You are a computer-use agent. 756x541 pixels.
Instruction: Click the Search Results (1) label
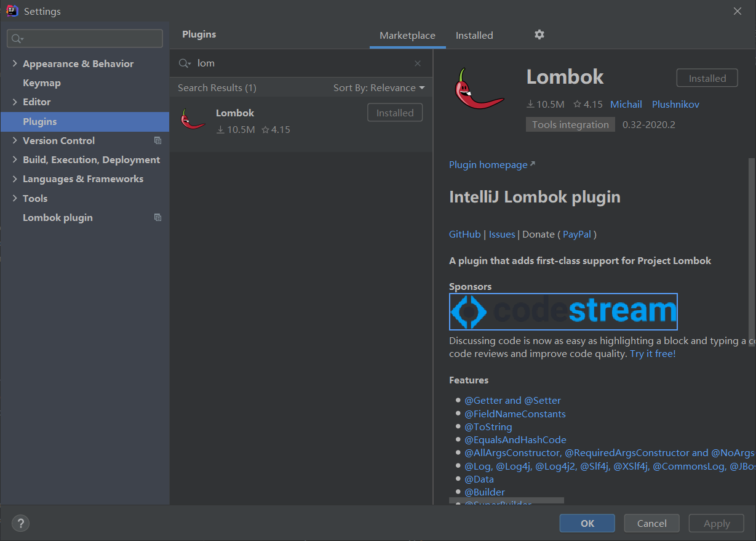click(x=217, y=88)
